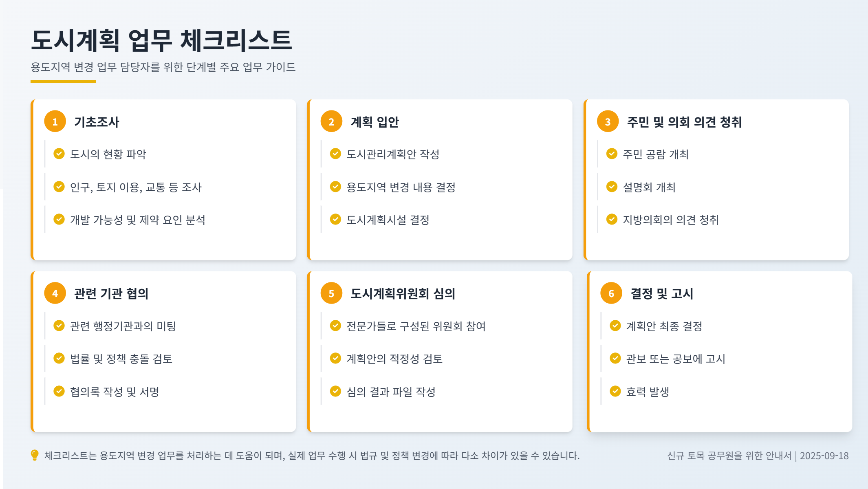Viewport: 868px width, 489px height.
Task: Click the number 2 badge for 계획 입안
Action: pyautogui.click(x=331, y=121)
